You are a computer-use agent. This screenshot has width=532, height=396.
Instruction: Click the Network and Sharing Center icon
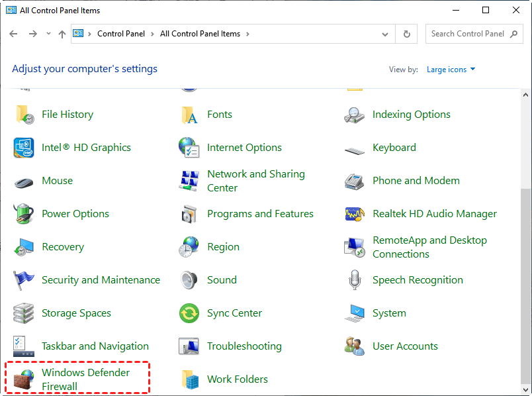point(189,181)
